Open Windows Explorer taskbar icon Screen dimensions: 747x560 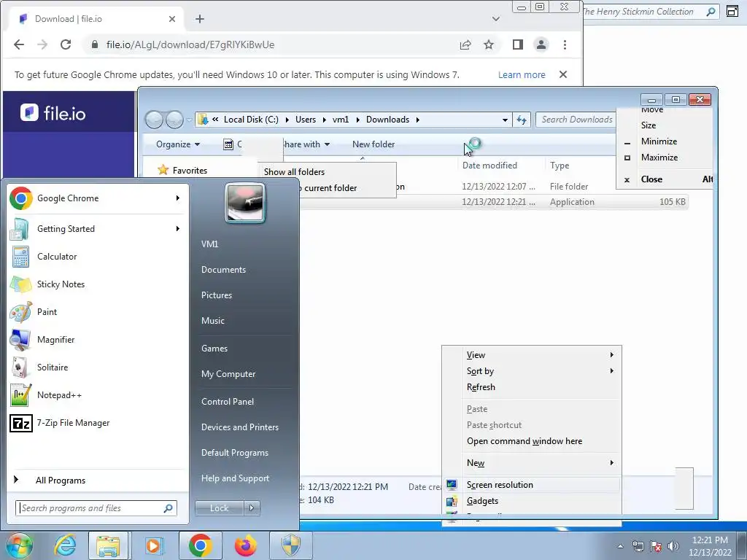tap(108, 545)
